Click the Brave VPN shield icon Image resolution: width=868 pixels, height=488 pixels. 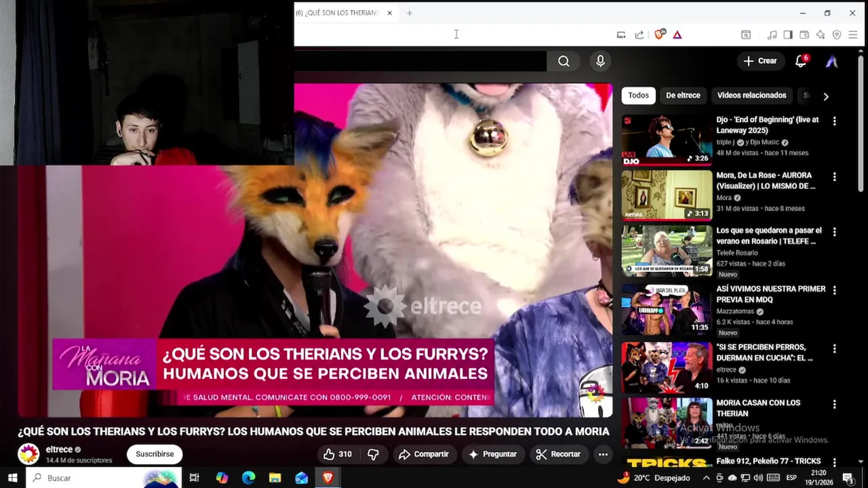[837, 35]
